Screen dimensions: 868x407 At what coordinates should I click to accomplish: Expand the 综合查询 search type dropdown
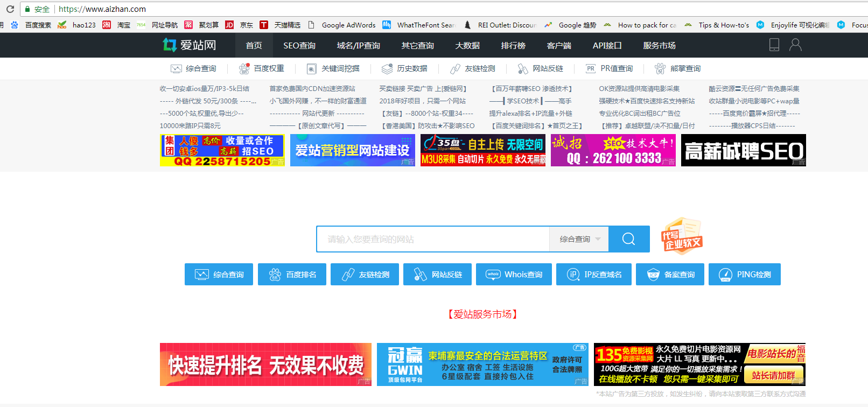point(579,239)
